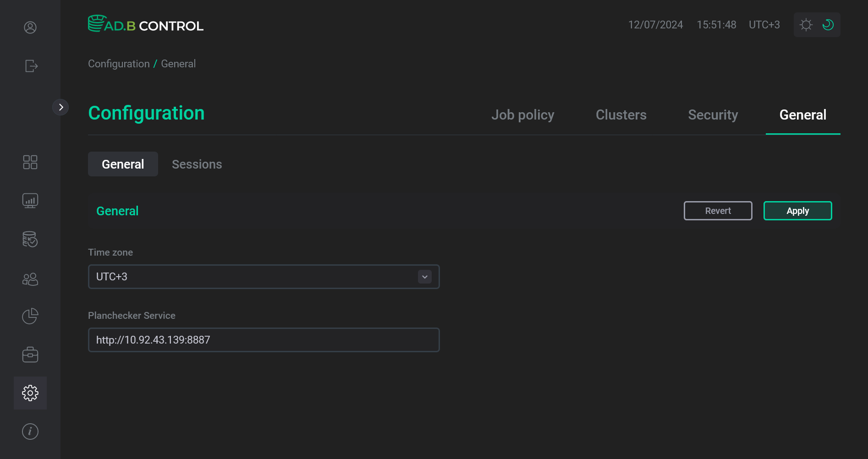Open the Time zone dropdown
868x459 pixels.
click(264, 277)
